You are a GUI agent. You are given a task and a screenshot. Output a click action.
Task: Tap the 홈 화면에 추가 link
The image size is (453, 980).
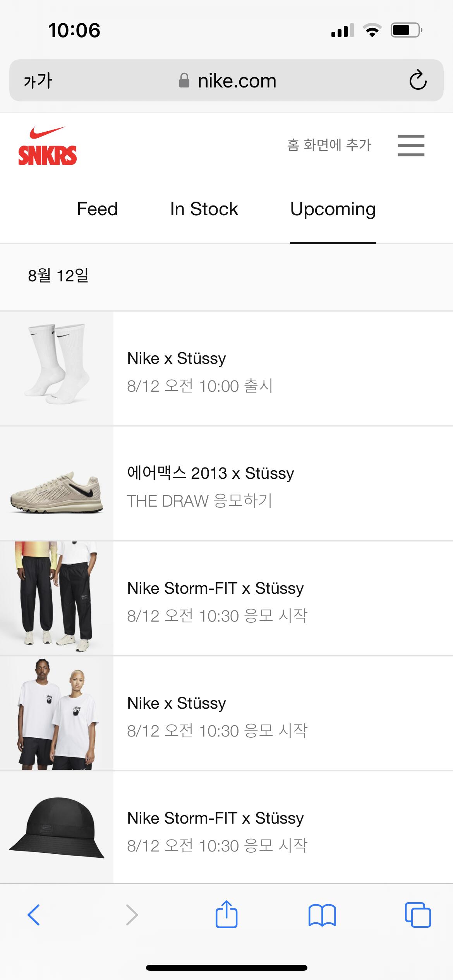tap(329, 145)
